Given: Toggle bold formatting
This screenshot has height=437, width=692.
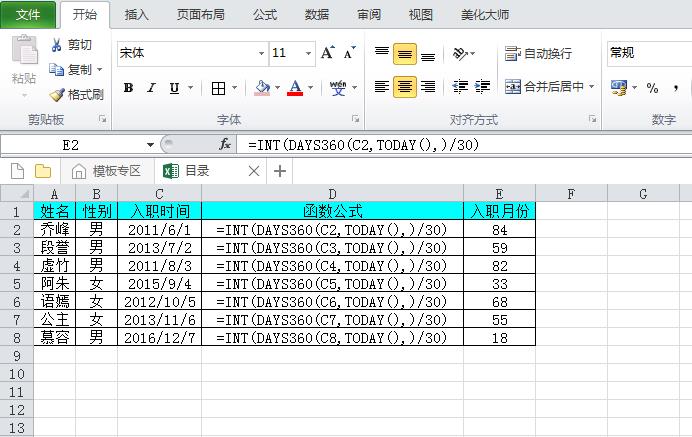Looking at the screenshot, I should [x=128, y=88].
